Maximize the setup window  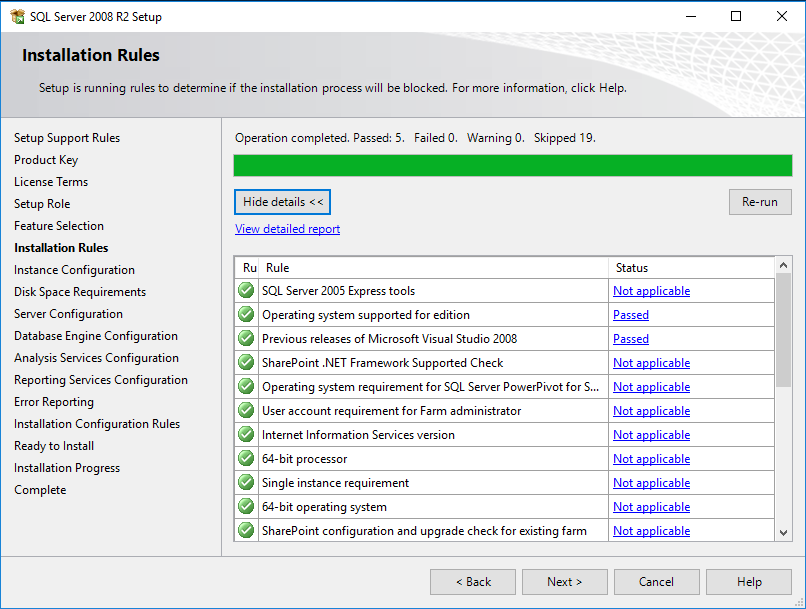tap(736, 16)
